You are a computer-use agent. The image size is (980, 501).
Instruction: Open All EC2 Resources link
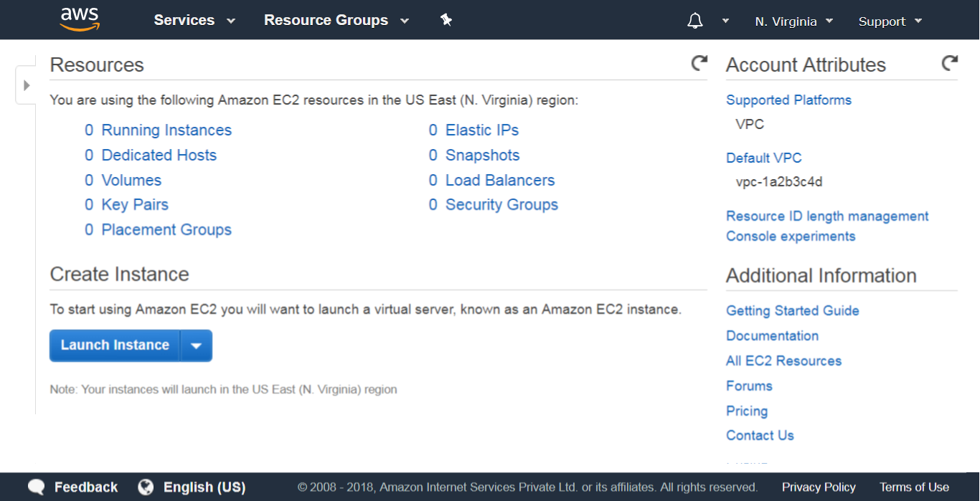coord(783,361)
